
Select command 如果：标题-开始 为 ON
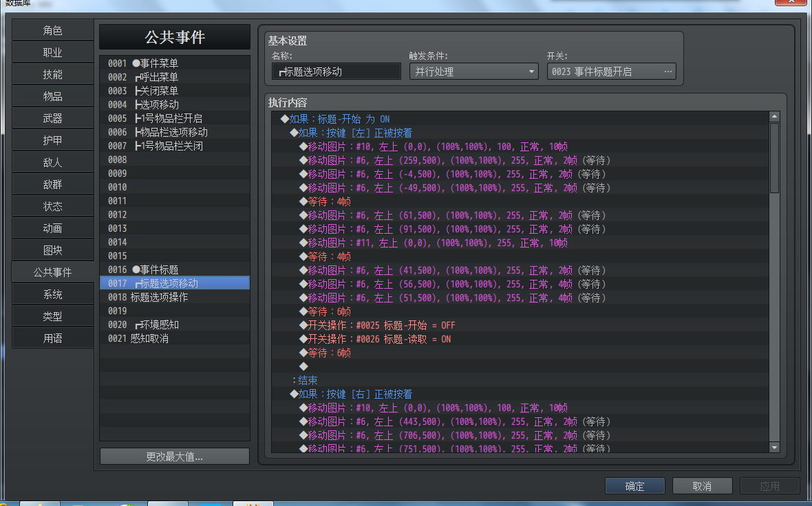520,119
